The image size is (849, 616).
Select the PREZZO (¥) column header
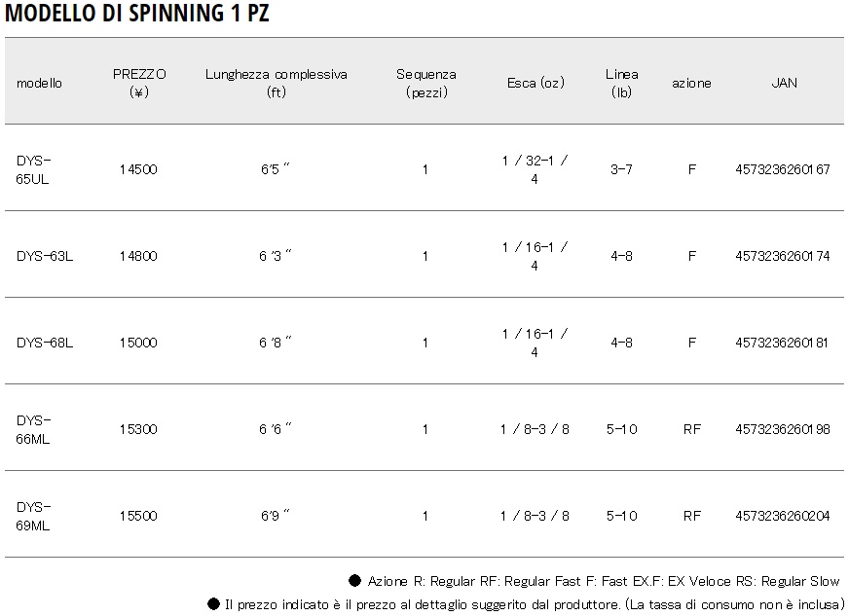tap(139, 83)
